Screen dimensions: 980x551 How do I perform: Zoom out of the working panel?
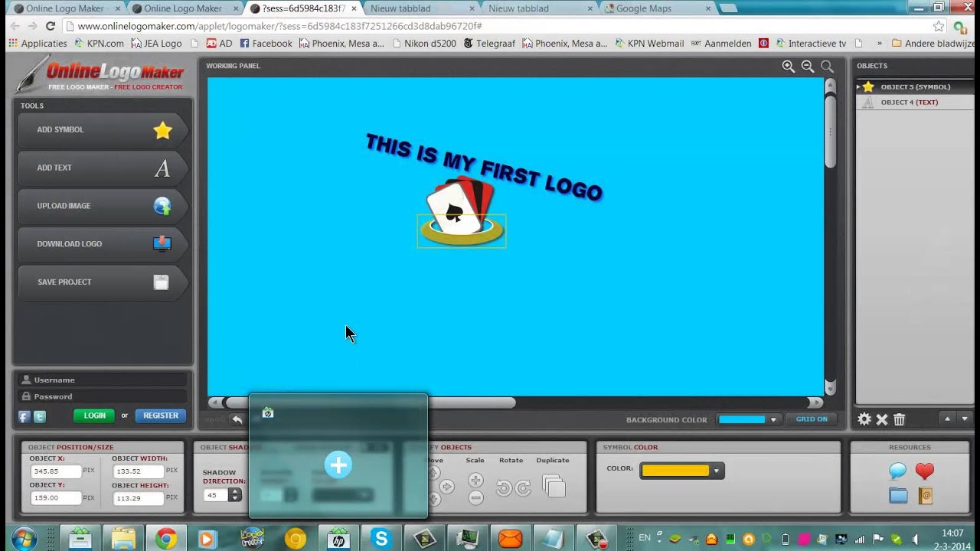point(808,67)
